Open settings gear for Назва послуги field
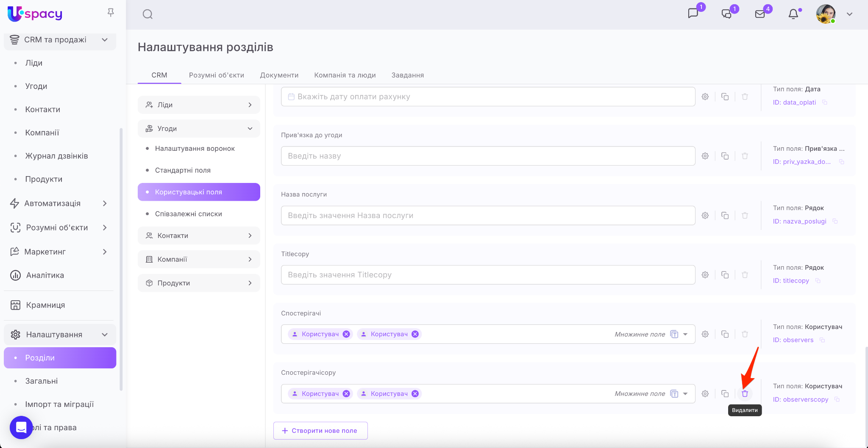 (705, 216)
